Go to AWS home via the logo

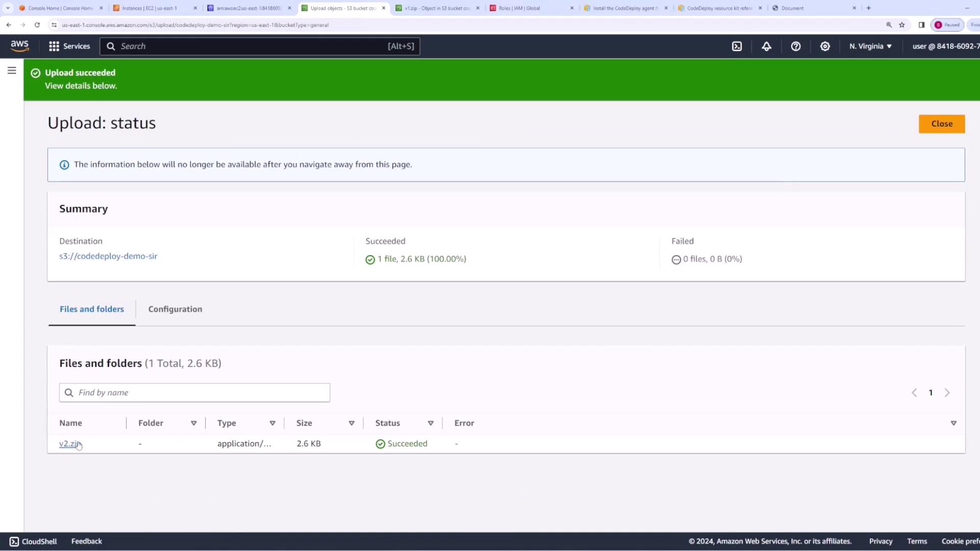pyautogui.click(x=20, y=46)
